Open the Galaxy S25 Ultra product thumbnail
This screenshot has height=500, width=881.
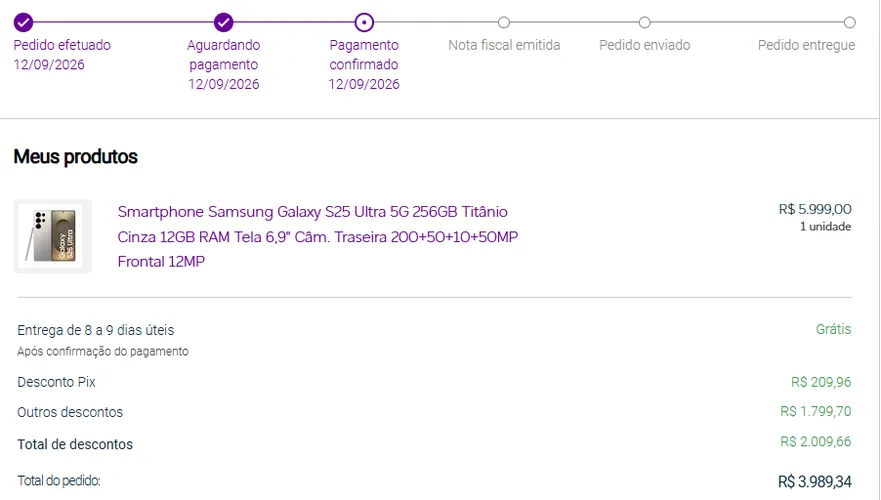53,237
